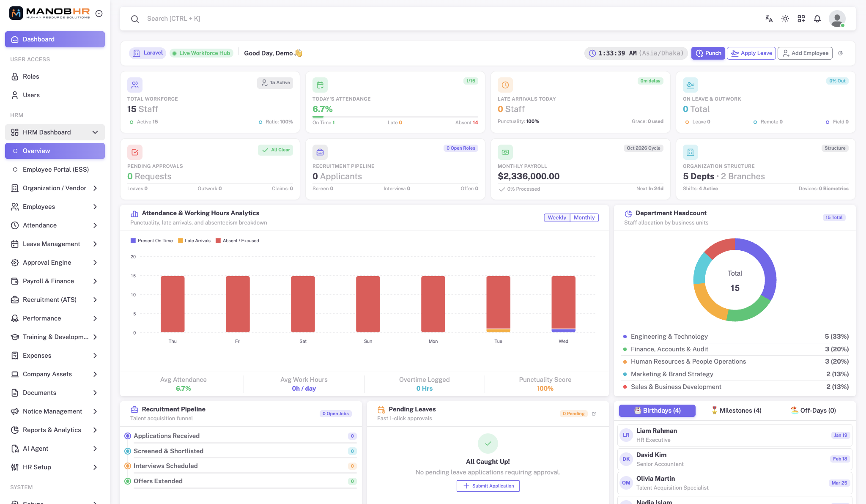The height and width of the screenshot is (504, 866).
Task: Select Weekly chart range
Action: click(557, 217)
